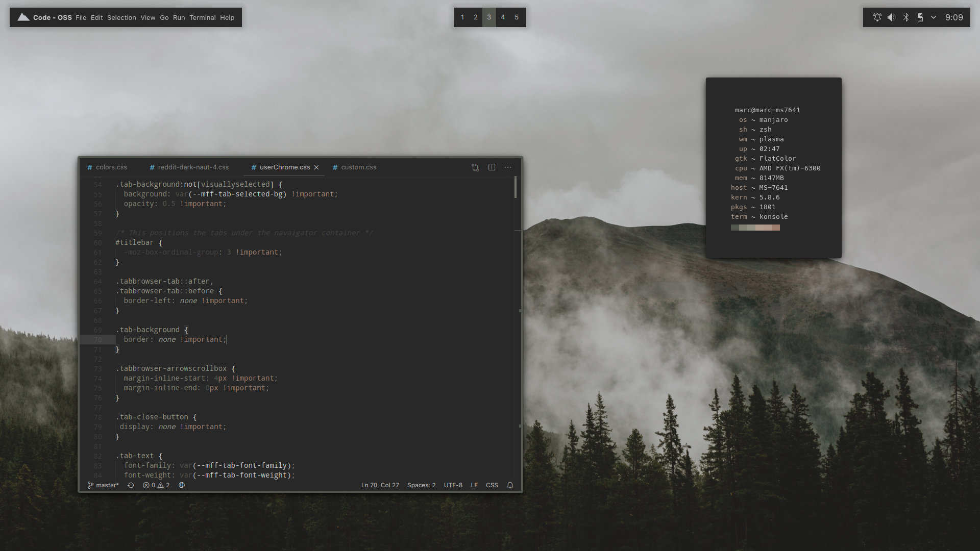The height and width of the screenshot is (551, 980).
Task: Click the color swatch in neofetch output
Action: click(x=755, y=228)
